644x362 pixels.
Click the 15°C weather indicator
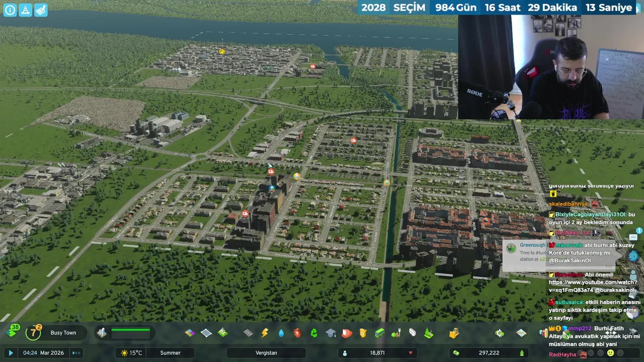point(131,353)
